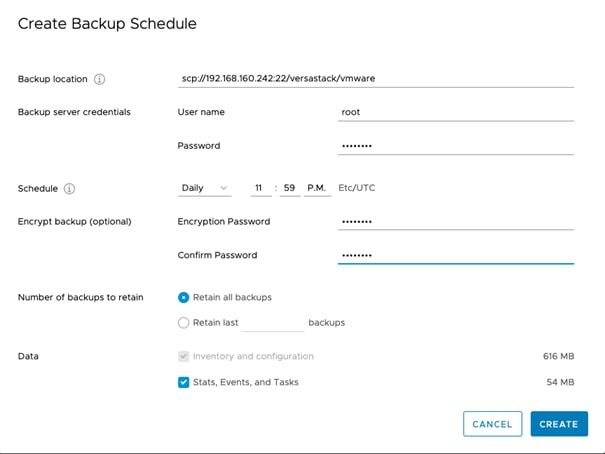Click the Schedule info icon
The height and width of the screenshot is (454, 605).
(69, 189)
